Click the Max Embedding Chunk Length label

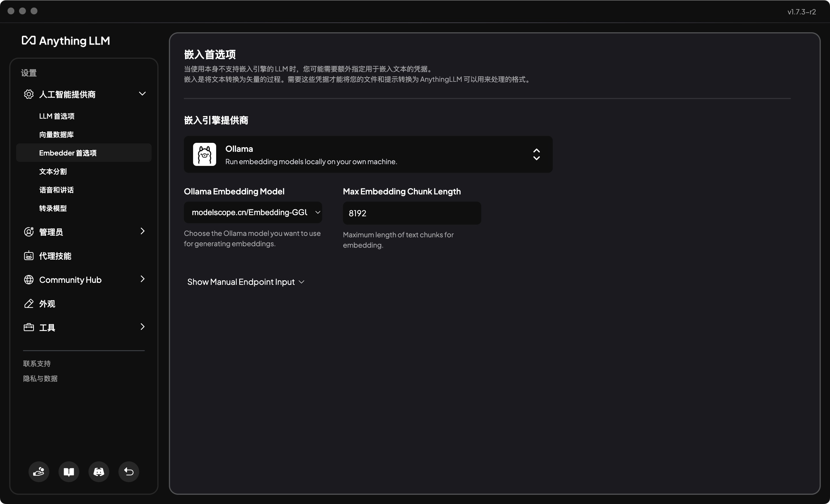tap(402, 191)
